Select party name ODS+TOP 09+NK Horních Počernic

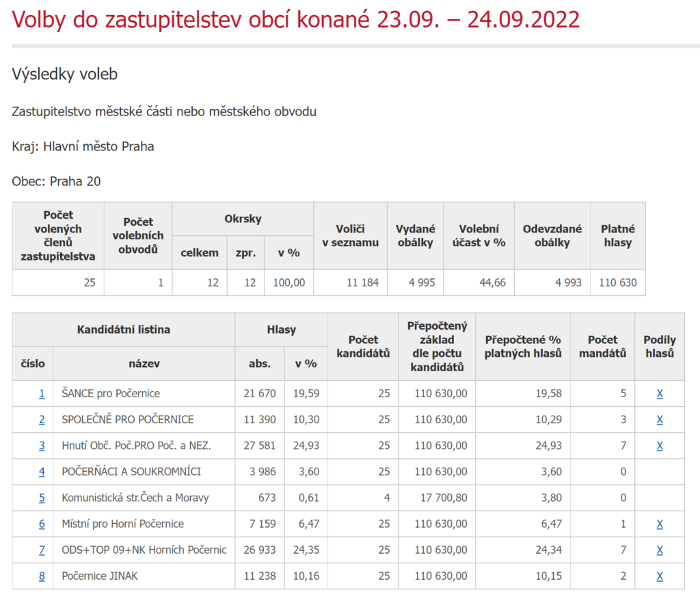pos(144,550)
